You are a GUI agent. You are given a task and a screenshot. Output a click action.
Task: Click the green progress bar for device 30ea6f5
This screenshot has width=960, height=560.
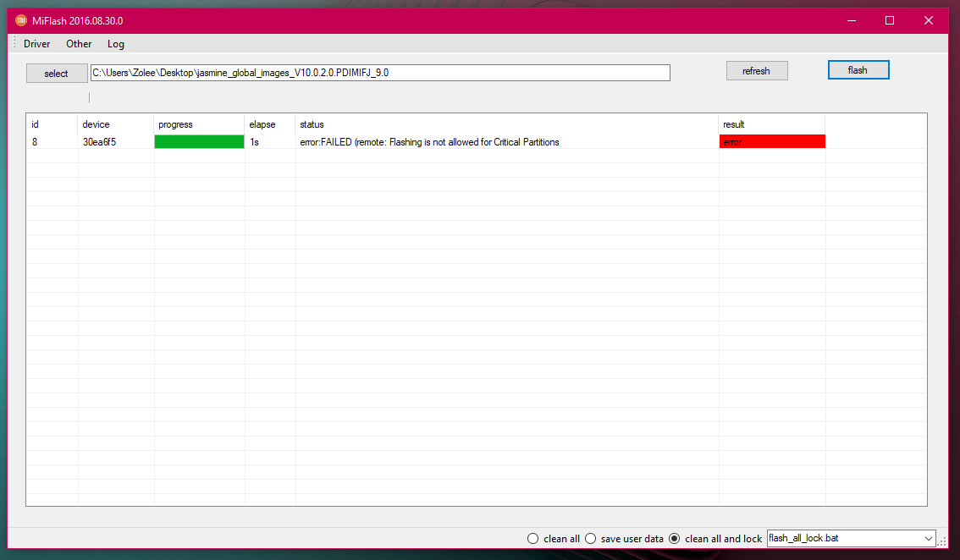[x=199, y=142]
